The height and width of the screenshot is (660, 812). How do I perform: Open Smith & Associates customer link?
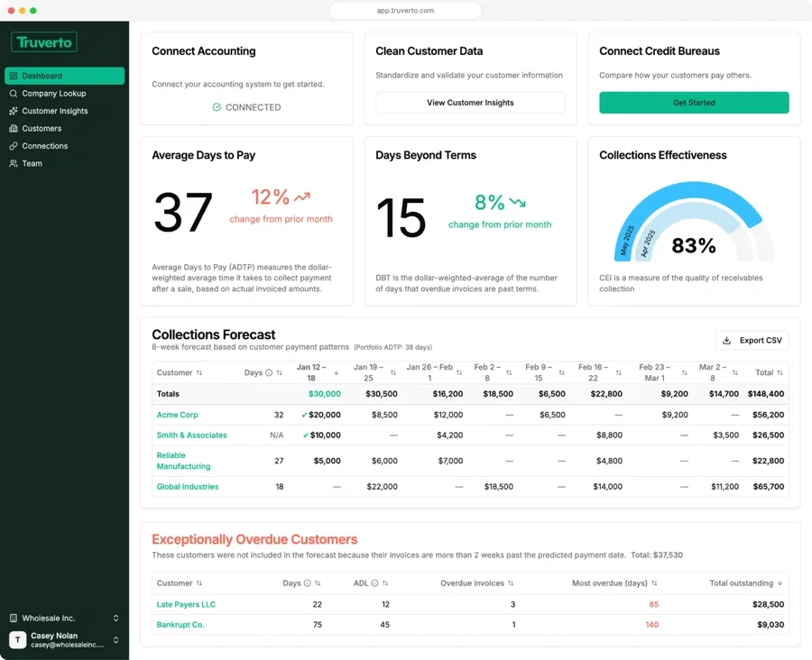point(191,435)
